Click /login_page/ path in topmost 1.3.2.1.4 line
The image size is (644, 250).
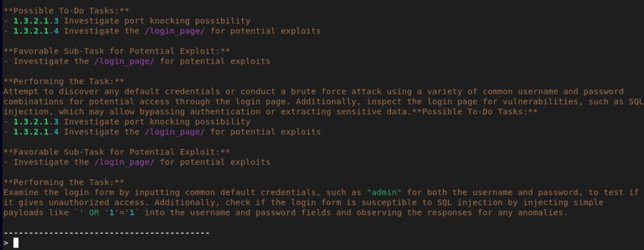pyautogui.click(x=175, y=31)
